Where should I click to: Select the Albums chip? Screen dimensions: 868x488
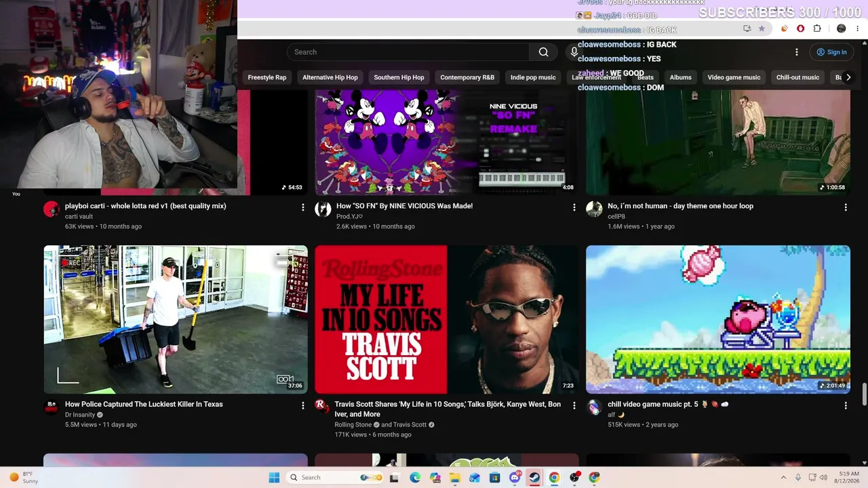pyautogui.click(x=681, y=77)
